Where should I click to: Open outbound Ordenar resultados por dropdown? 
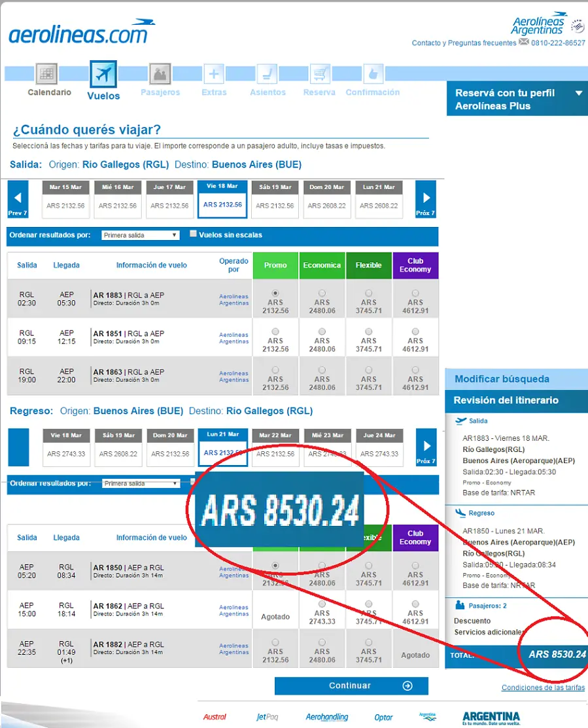click(140, 235)
